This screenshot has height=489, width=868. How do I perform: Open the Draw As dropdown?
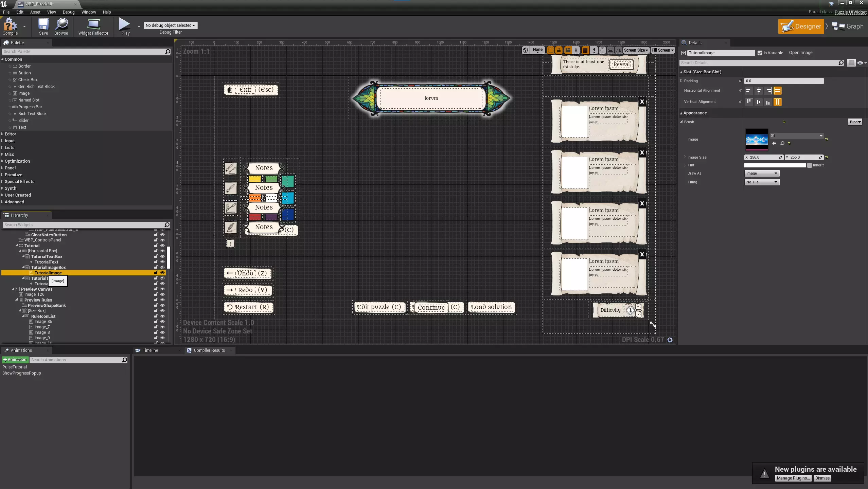point(761,173)
